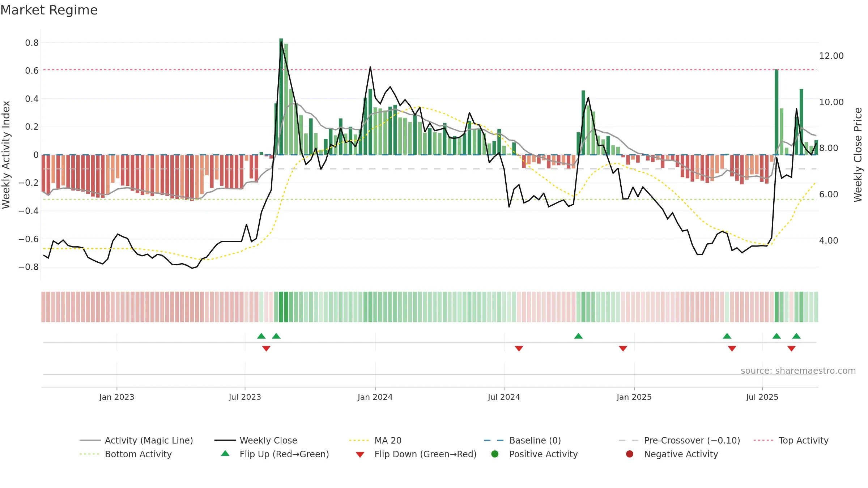Click the Flip Up green triangle legend icon
Image resolution: width=868 pixels, height=488 pixels.
point(225,453)
